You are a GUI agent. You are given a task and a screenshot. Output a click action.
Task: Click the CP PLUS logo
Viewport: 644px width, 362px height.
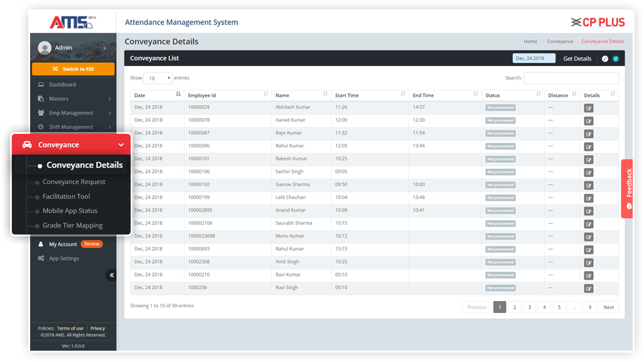click(x=598, y=22)
